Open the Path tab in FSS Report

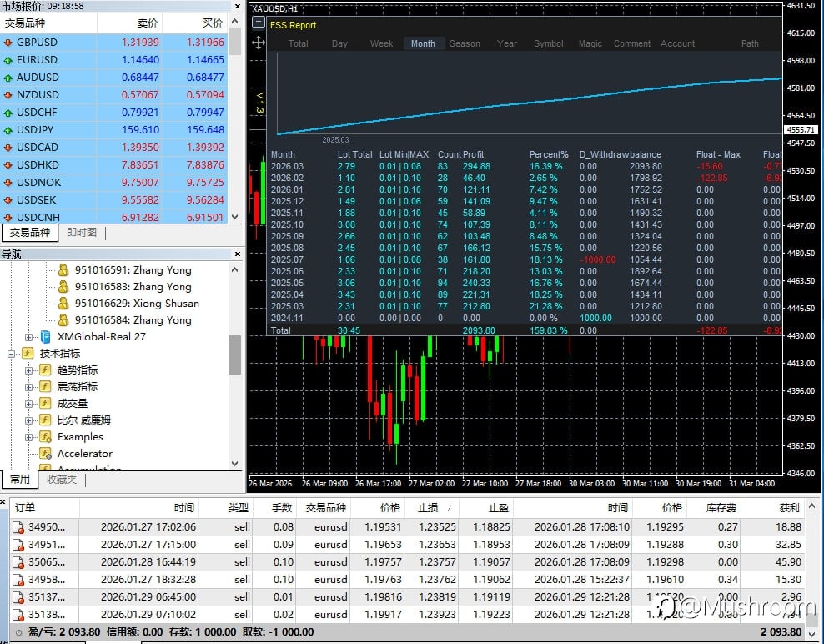tap(750, 43)
